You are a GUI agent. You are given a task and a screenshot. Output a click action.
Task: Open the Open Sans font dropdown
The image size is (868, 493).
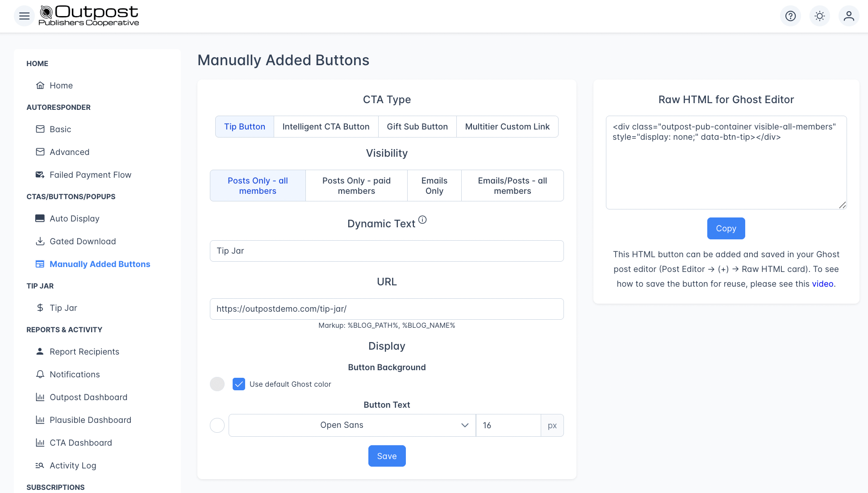coord(352,425)
